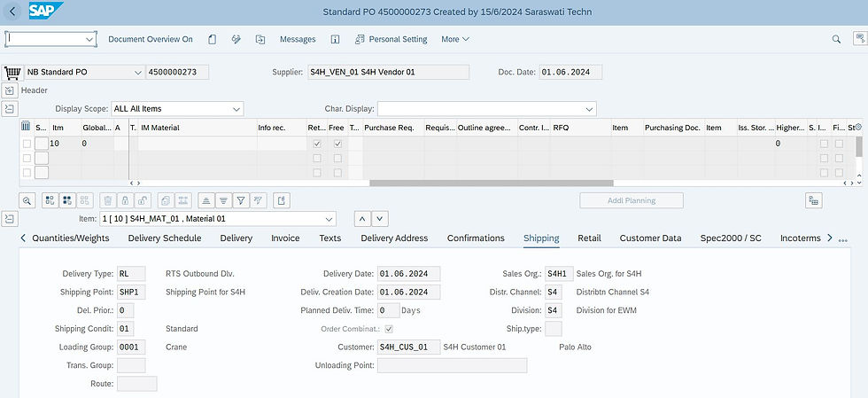Open the Display Scope dropdown

coord(236,109)
